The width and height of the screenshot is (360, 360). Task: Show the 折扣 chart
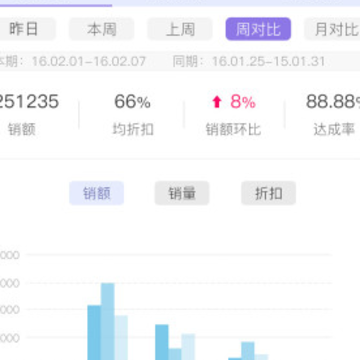pos(269,193)
